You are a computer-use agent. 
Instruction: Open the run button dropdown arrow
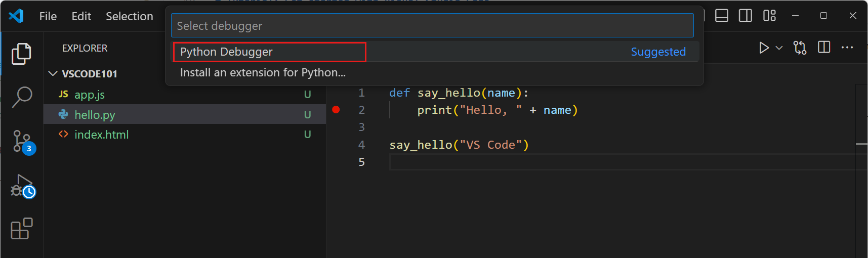click(x=779, y=48)
